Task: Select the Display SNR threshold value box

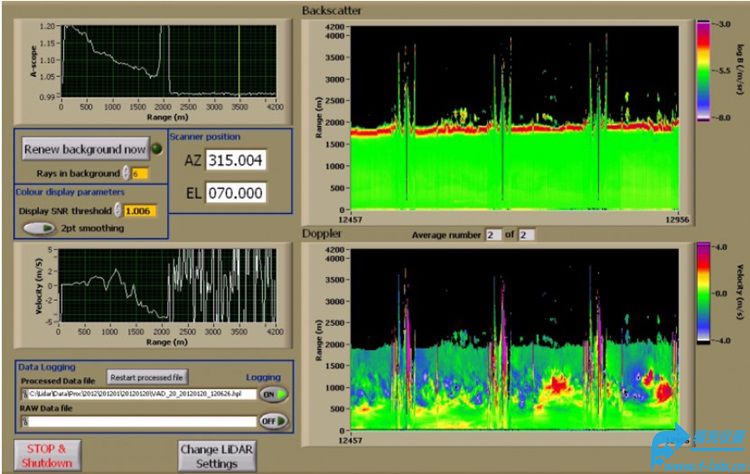Action: tap(142, 210)
